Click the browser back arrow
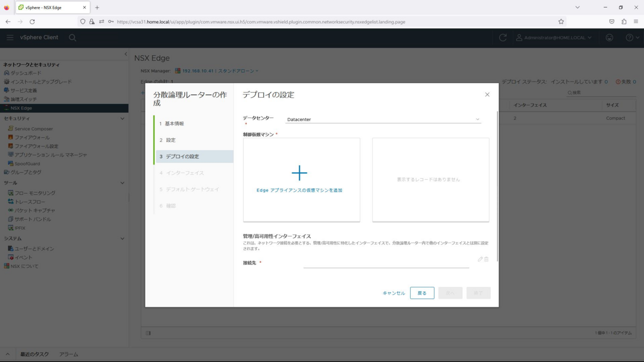Image resolution: width=644 pixels, height=362 pixels. 8,21
